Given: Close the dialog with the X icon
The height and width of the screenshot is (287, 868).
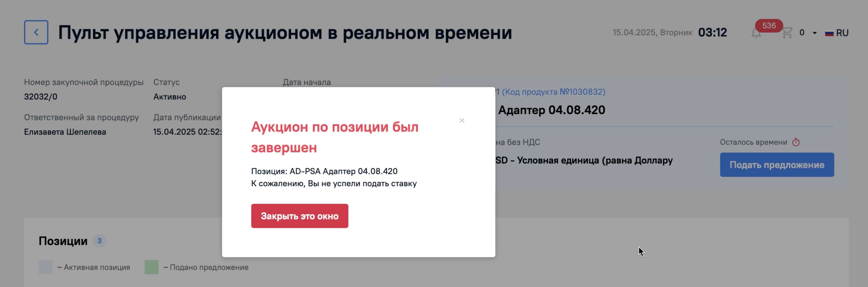Looking at the screenshot, I should [462, 121].
